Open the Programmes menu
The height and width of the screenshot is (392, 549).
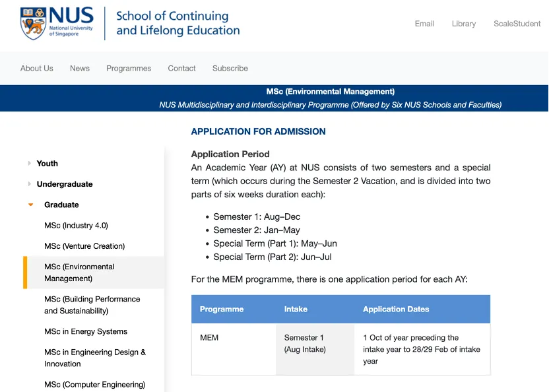(129, 69)
